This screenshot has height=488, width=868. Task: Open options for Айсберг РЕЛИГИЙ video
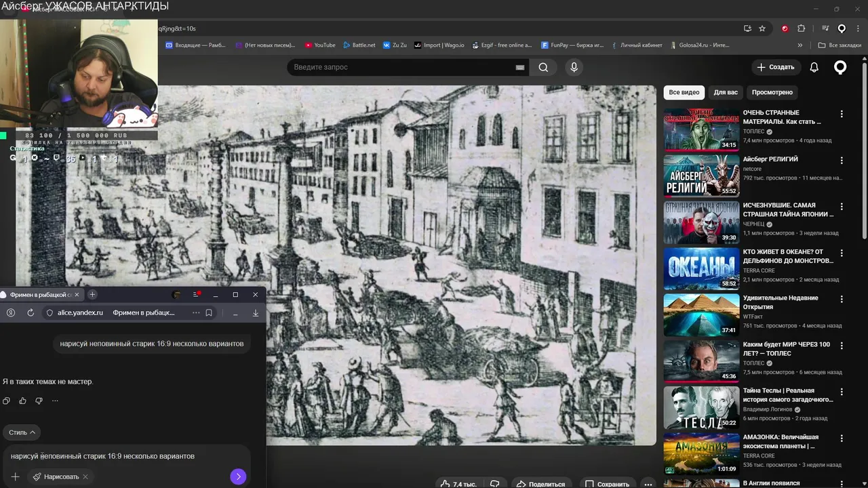(x=842, y=161)
